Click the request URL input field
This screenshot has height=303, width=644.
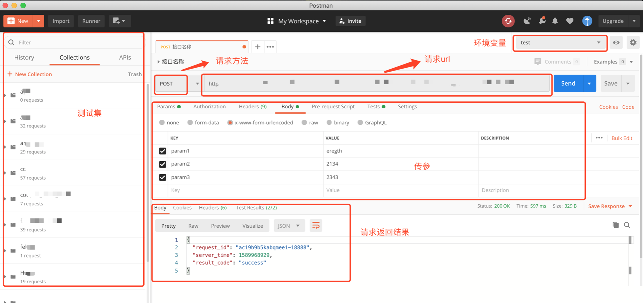pos(377,84)
